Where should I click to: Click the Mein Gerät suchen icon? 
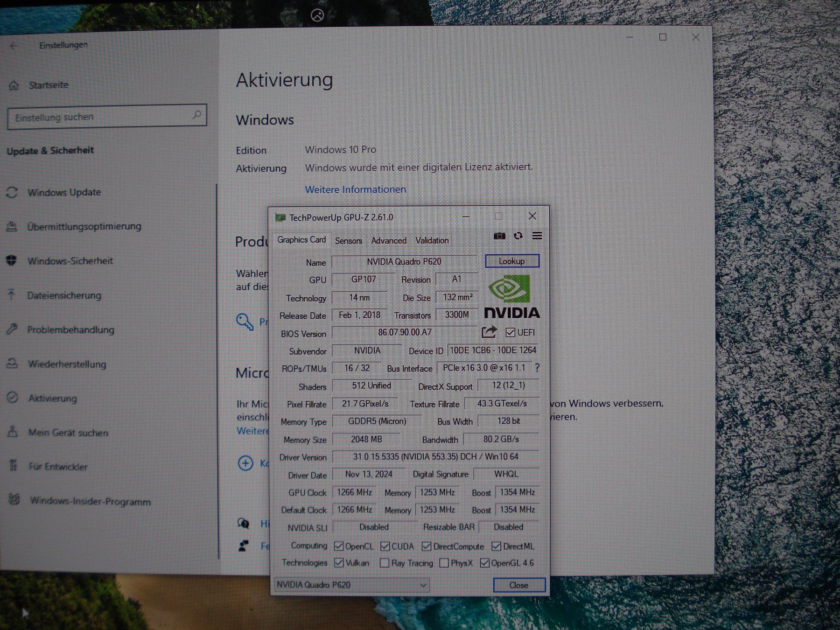(x=13, y=432)
